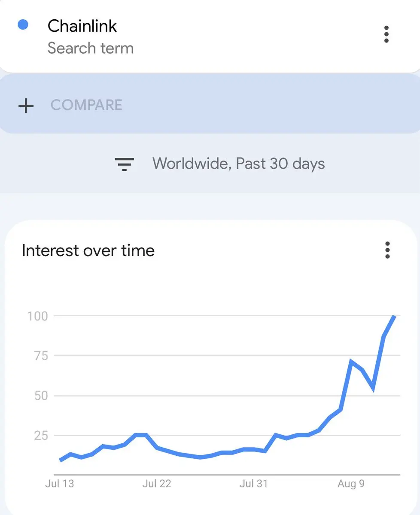Click Jul 22 on the chart axis
420x515 pixels.
(157, 484)
